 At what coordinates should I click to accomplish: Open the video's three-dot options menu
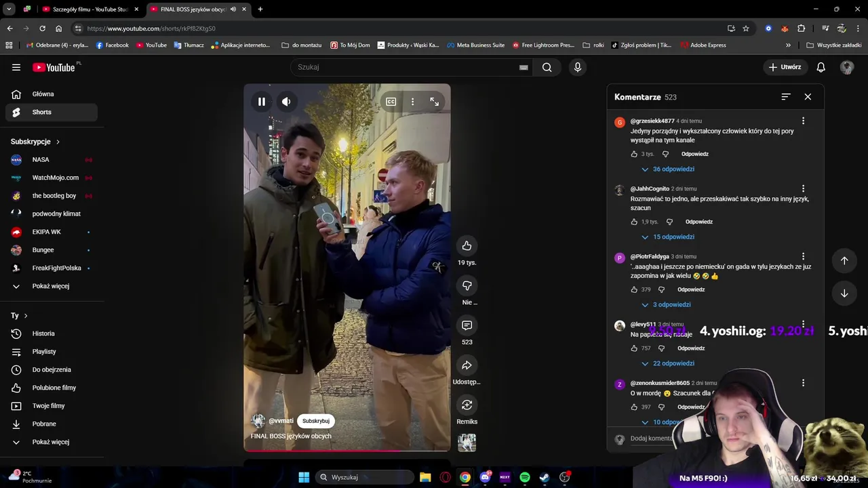tap(412, 102)
